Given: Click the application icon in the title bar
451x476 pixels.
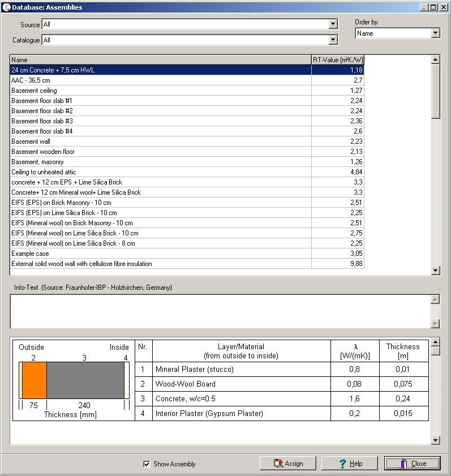Looking at the screenshot, I should pyautogui.click(x=6, y=7).
